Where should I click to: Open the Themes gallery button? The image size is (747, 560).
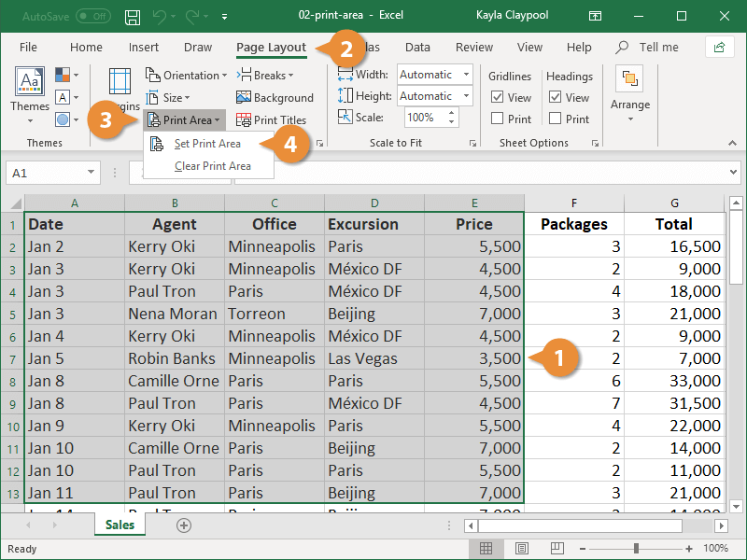(x=30, y=95)
